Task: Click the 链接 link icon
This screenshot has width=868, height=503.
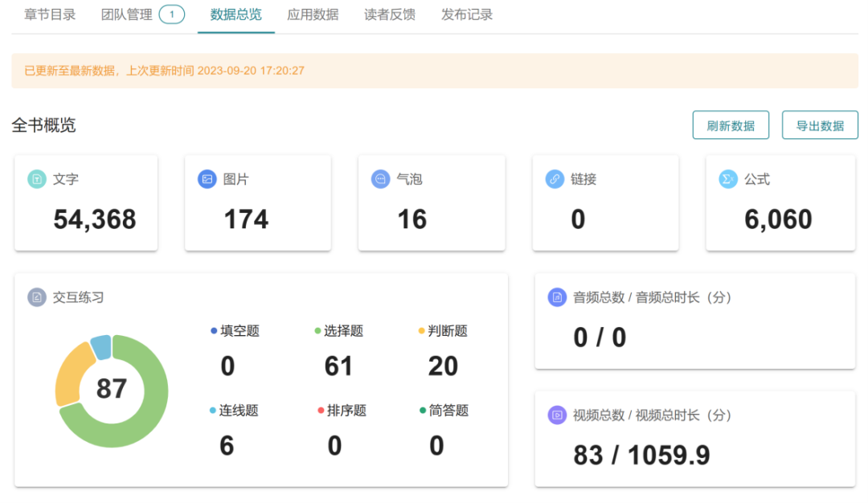Action: (555, 179)
